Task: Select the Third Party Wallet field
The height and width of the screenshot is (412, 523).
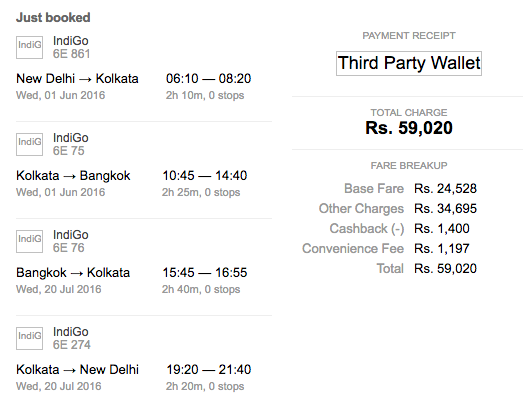Action: (409, 63)
